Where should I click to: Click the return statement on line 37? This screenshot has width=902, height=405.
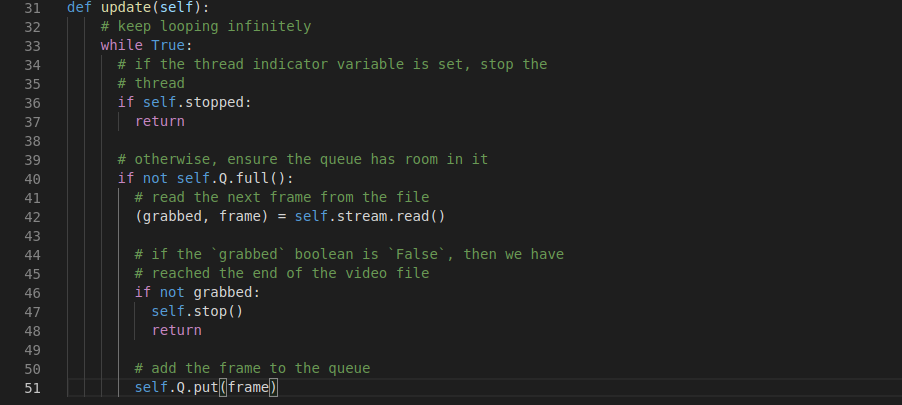159,121
